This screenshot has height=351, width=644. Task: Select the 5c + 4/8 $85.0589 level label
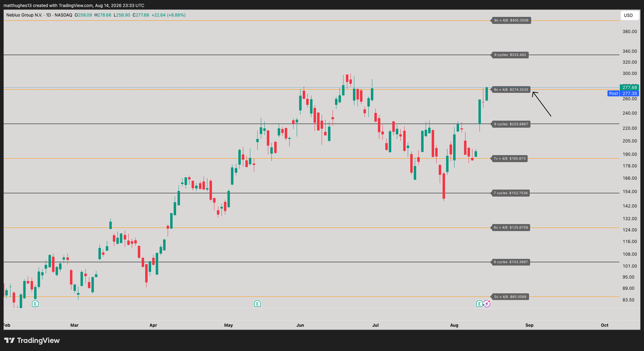pos(511,297)
